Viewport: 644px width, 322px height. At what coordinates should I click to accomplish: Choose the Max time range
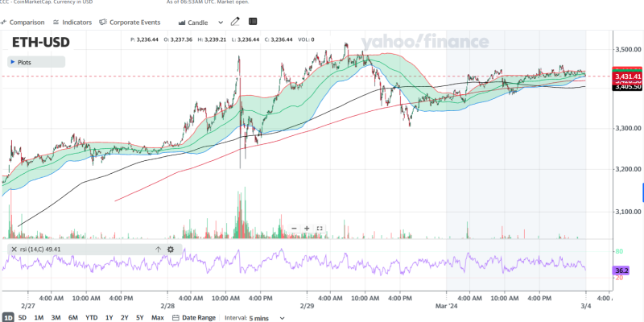pos(158,317)
